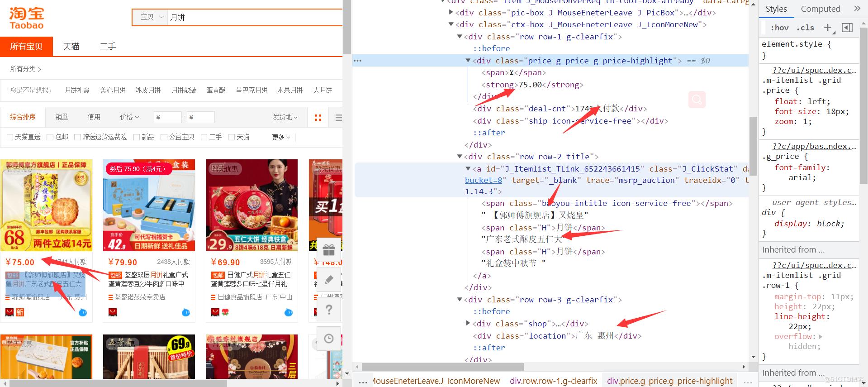
Task: Click Tmall badge icon under 荃盛诺莎朵专卖店
Action: pyautogui.click(x=113, y=312)
